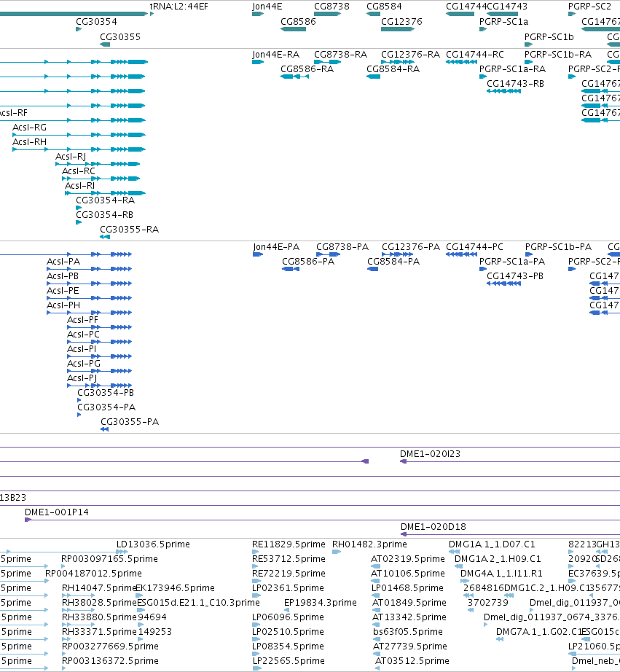Open the CG8584-PA CDS label
Viewport: 620px width, 672px height.
(x=393, y=262)
